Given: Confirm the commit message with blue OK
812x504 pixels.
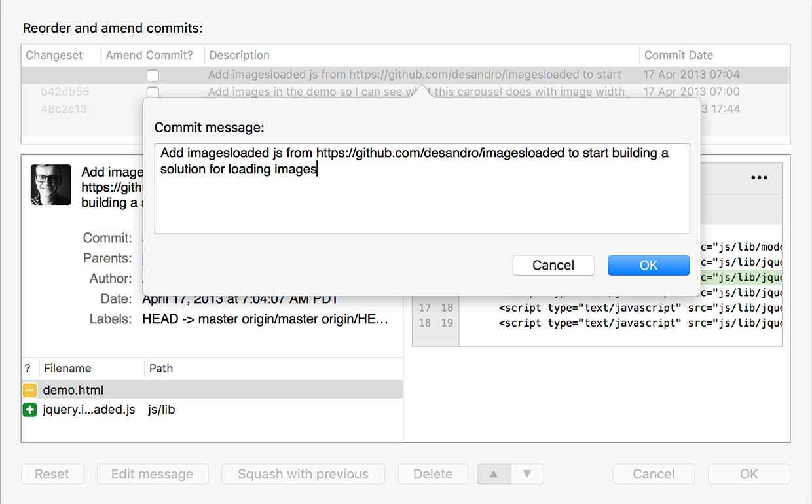Looking at the screenshot, I should pos(648,265).
